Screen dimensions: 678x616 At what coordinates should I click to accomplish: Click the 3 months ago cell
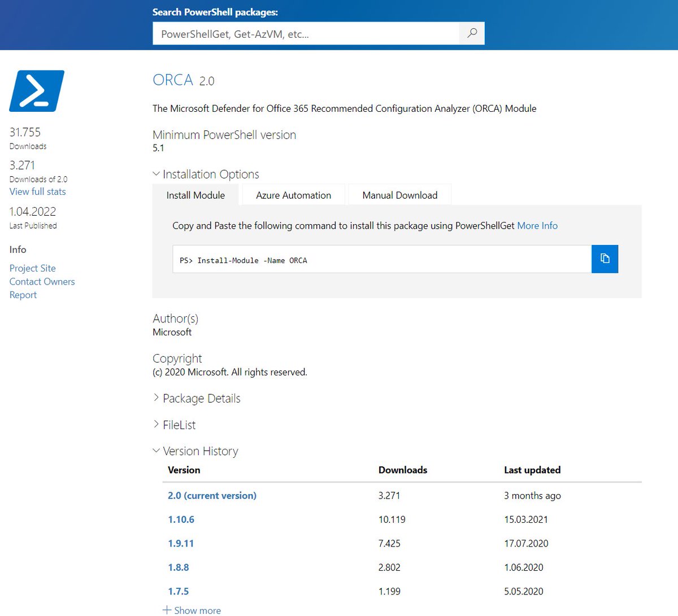coord(532,495)
